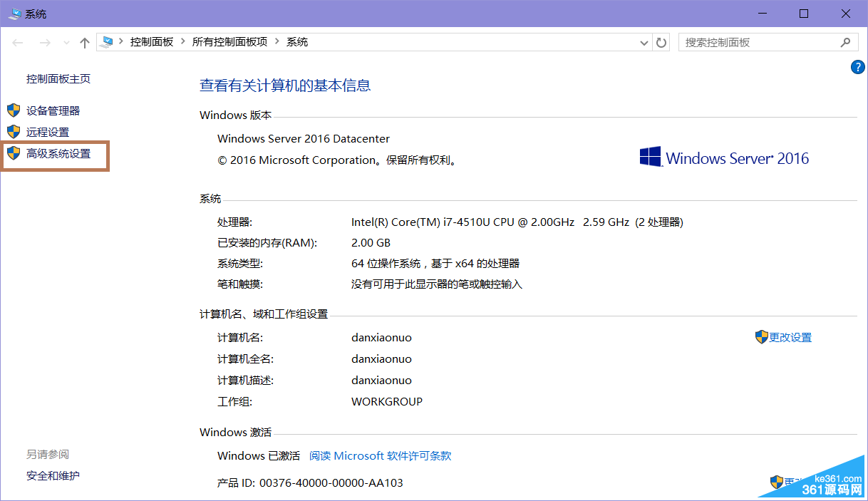Open 阅读 Microsoft 软件许可条款 link
This screenshot has width=868, height=501.
point(381,456)
